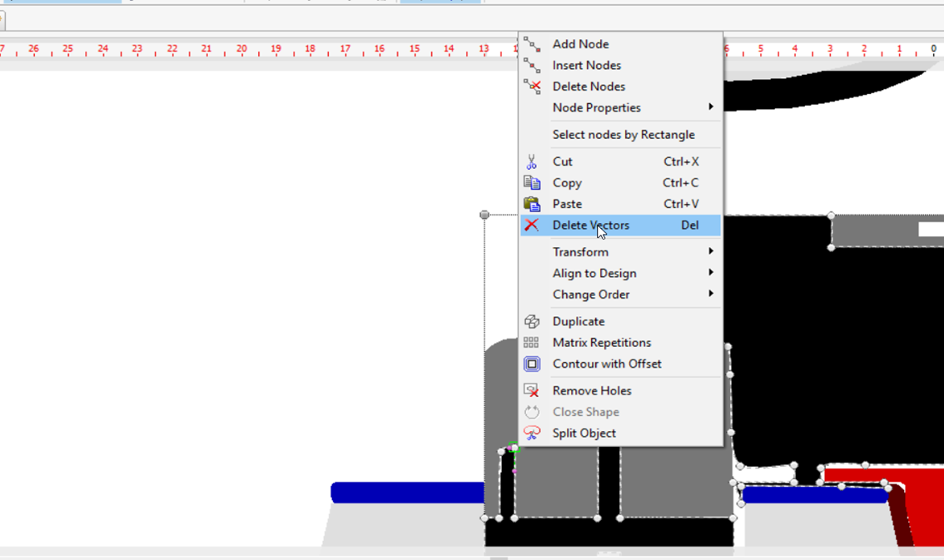Click the Copy pages icon

point(532,182)
